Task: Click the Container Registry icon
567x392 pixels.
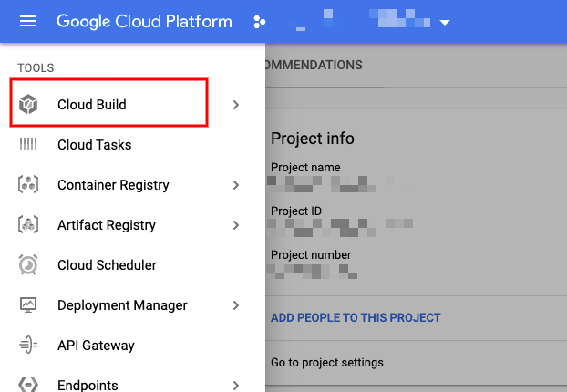Action: tap(28, 185)
